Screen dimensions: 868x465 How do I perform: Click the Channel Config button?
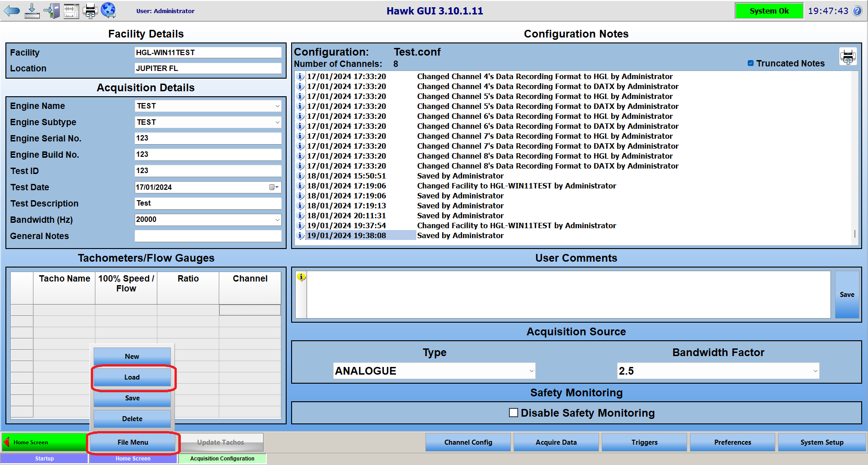tap(468, 442)
